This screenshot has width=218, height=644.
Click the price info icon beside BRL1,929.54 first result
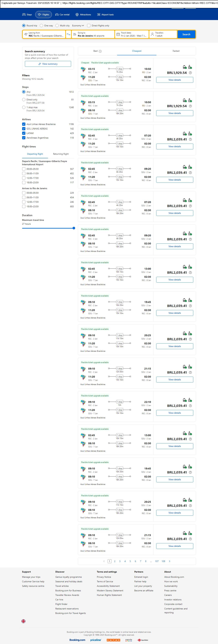[190, 73]
